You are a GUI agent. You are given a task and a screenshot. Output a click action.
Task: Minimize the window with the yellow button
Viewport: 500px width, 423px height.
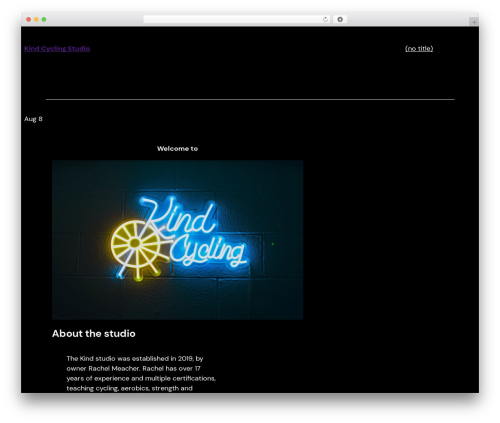pos(36,20)
